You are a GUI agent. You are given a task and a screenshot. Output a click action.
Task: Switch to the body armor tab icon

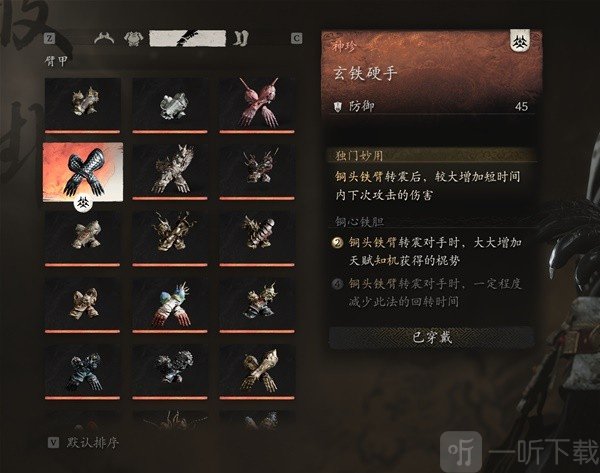[x=134, y=39]
